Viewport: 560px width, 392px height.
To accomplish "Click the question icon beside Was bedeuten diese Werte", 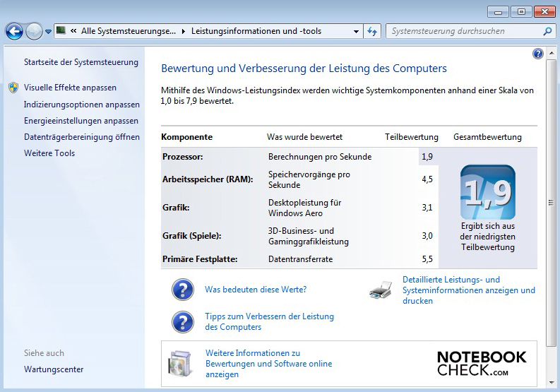I will 183,290.
